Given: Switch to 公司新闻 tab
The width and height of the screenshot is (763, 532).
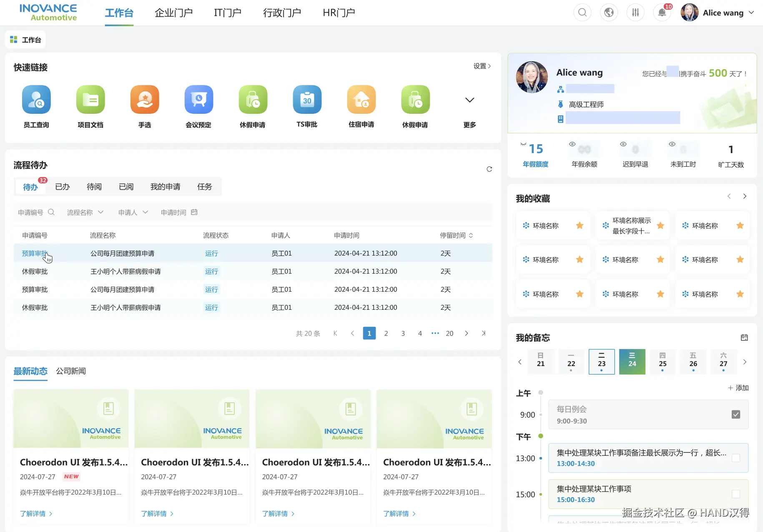Looking at the screenshot, I should pos(71,371).
